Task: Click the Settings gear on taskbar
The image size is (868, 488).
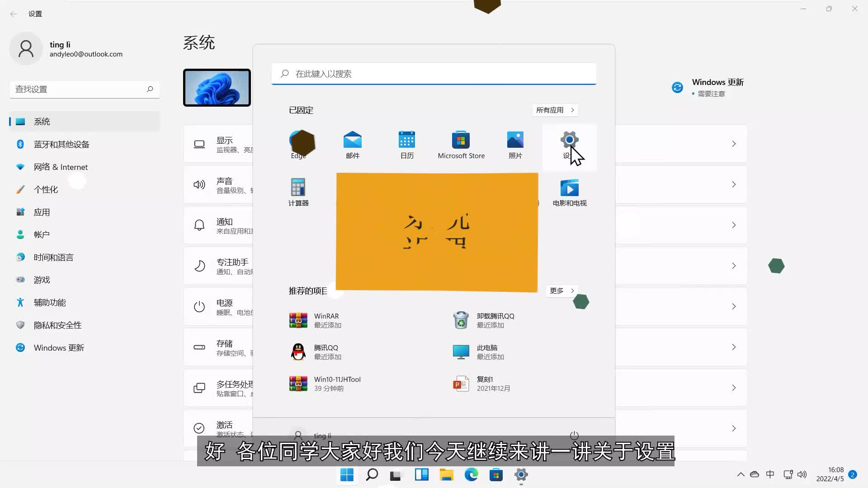Action: (x=521, y=475)
